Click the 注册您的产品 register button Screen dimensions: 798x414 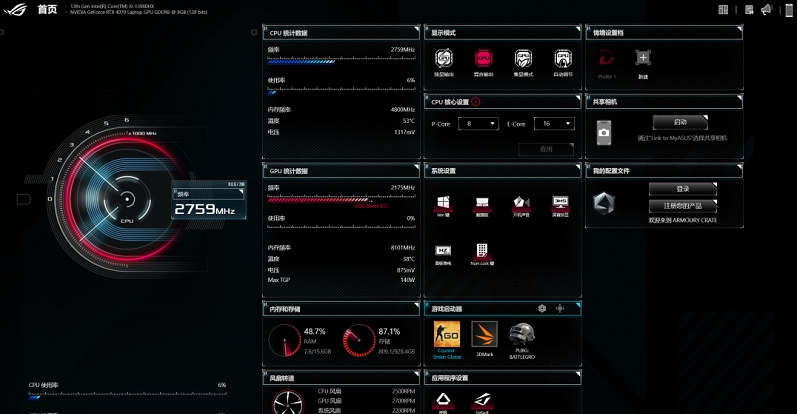682,206
